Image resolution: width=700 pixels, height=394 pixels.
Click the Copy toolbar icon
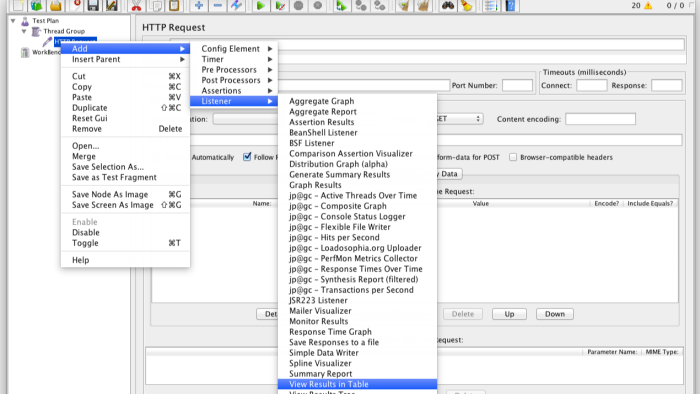(156, 5)
